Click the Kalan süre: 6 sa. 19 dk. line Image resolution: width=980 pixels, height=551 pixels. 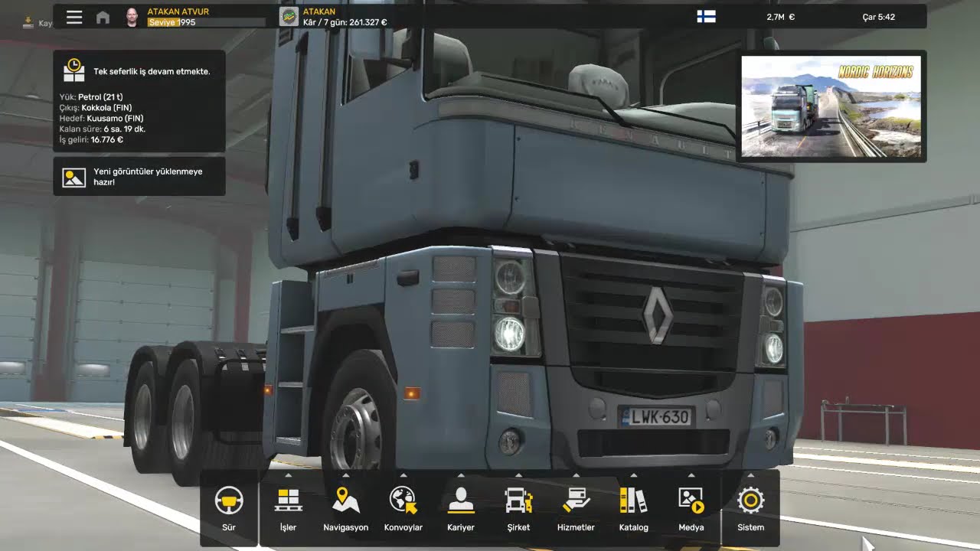pyautogui.click(x=102, y=129)
